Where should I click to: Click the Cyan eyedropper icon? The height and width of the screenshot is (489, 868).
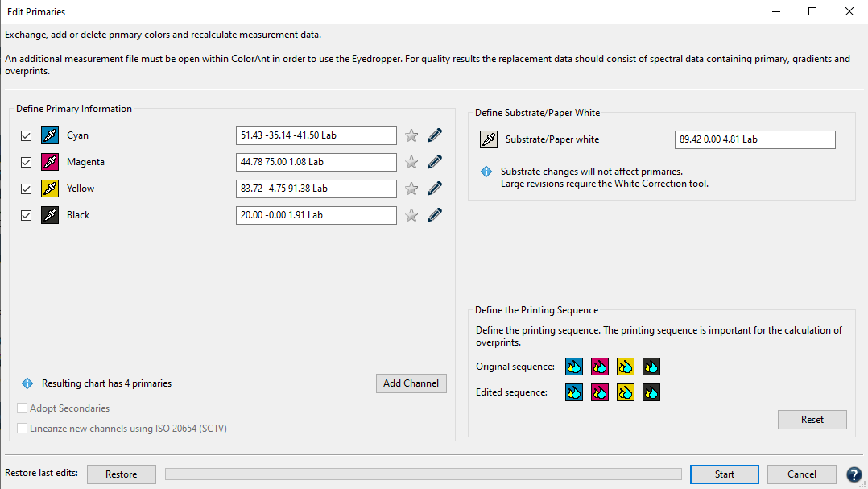pos(51,135)
